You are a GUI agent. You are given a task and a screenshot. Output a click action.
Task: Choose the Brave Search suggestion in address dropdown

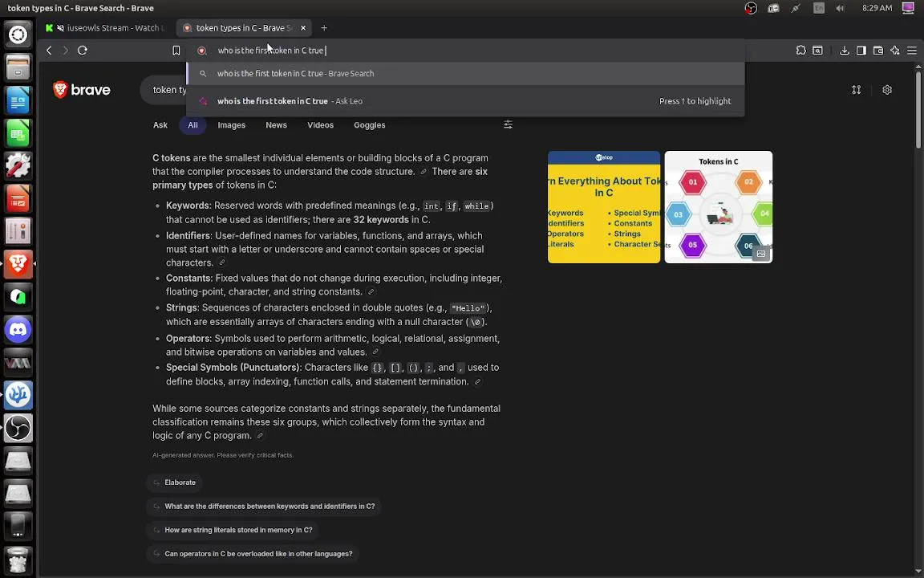[x=465, y=74]
